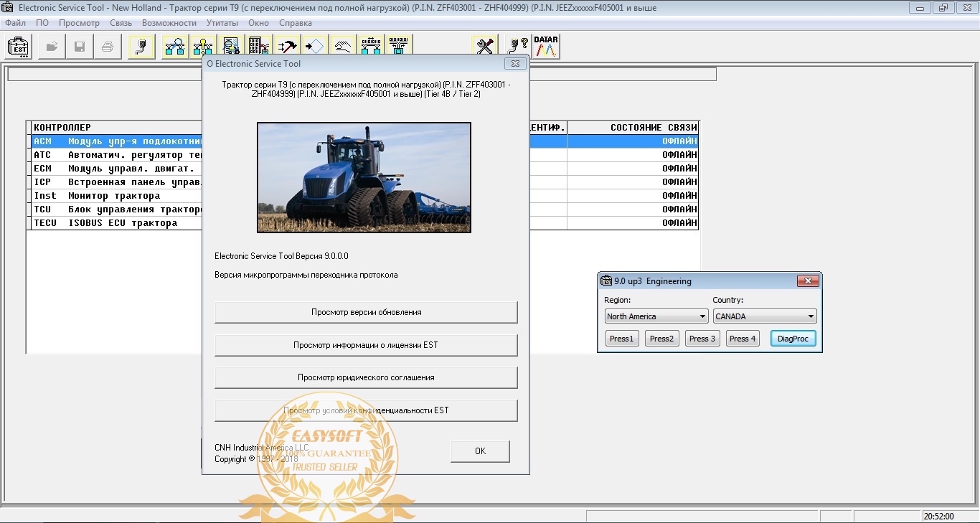The height and width of the screenshot is (523, 980).
Task: Click the document with gears icon
Action: click(231, 47)
